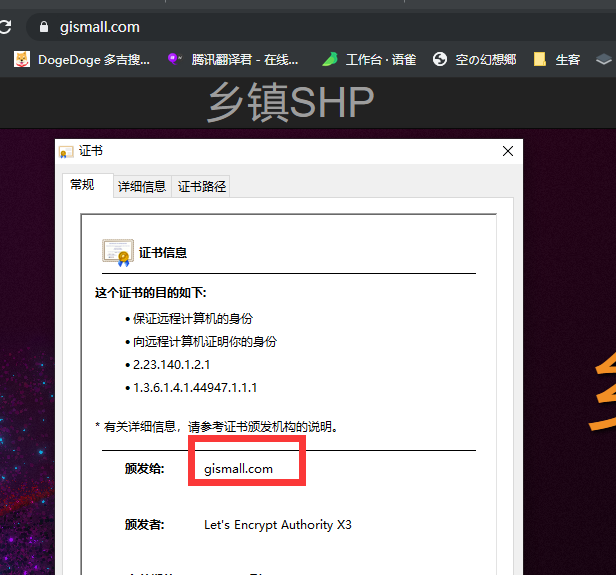Click the certificate dialog title icon

tap(66, 152)
